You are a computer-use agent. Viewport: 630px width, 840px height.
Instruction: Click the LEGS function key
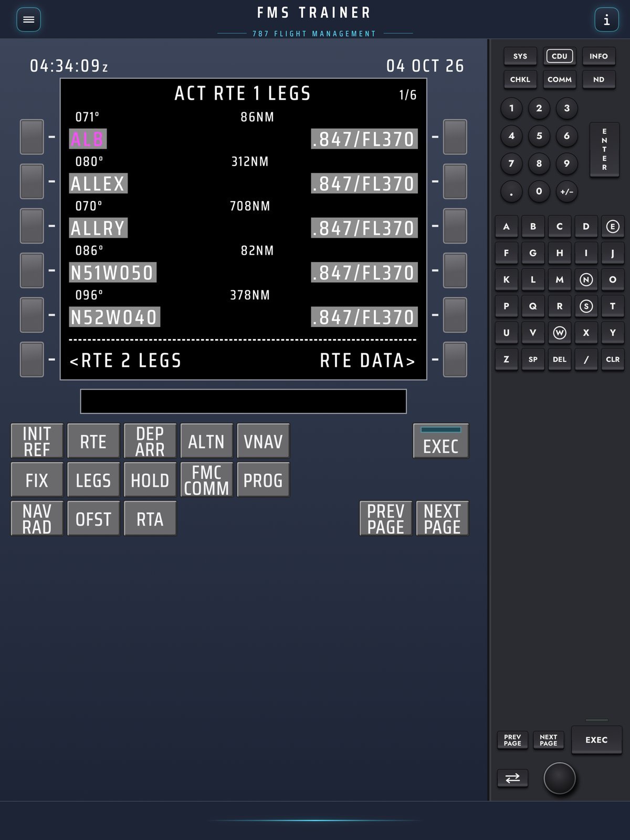[93, 480]
